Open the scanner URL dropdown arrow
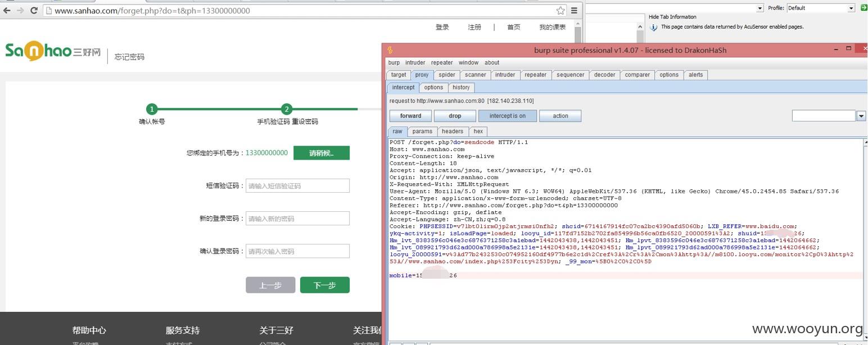 pos(760,8)
